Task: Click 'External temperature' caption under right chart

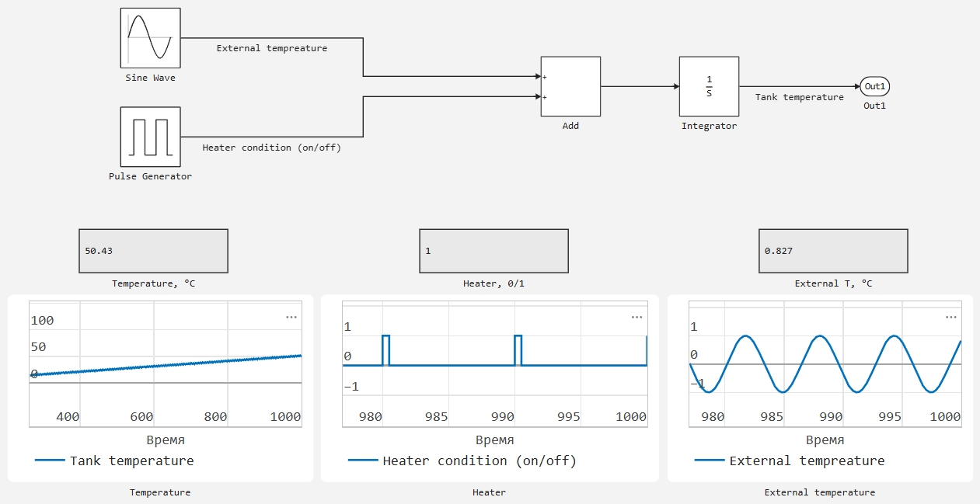Action: click(820, 492)
